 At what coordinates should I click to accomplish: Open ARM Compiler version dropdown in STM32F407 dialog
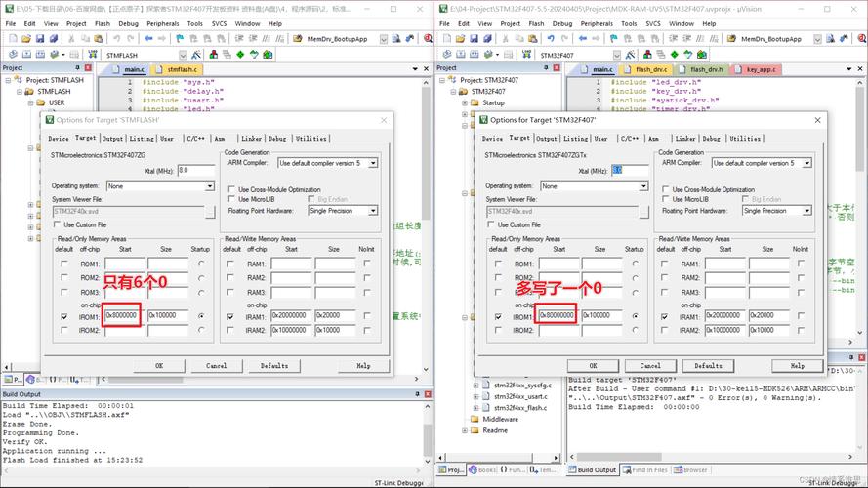coord(807,163)
